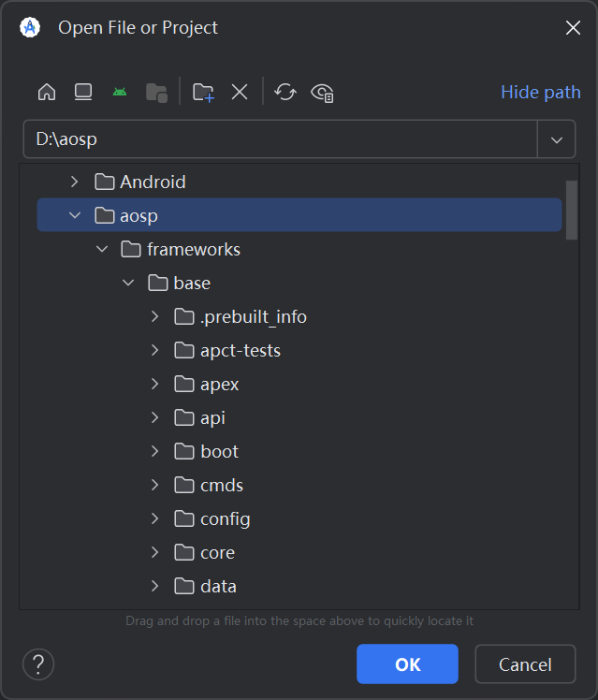The image size is (598, 700).
Task: Expand the boot folder
Action: (x=154, y=451)
